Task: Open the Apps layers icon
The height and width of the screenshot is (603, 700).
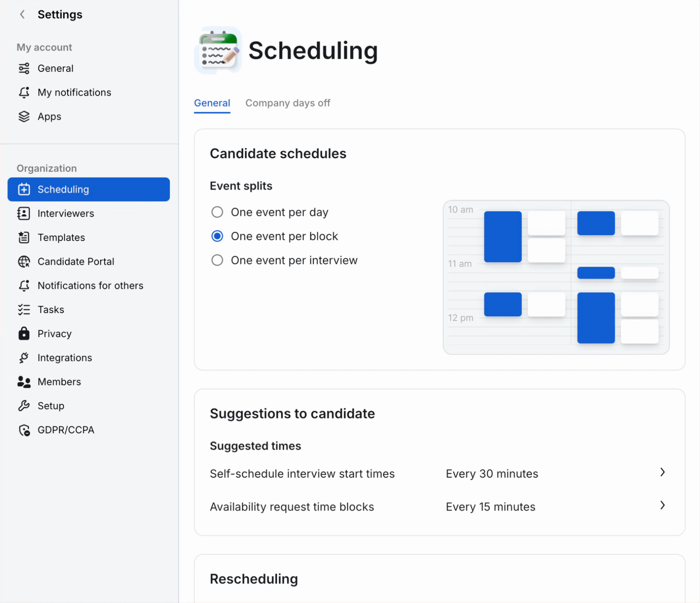Action: (24, 117)
